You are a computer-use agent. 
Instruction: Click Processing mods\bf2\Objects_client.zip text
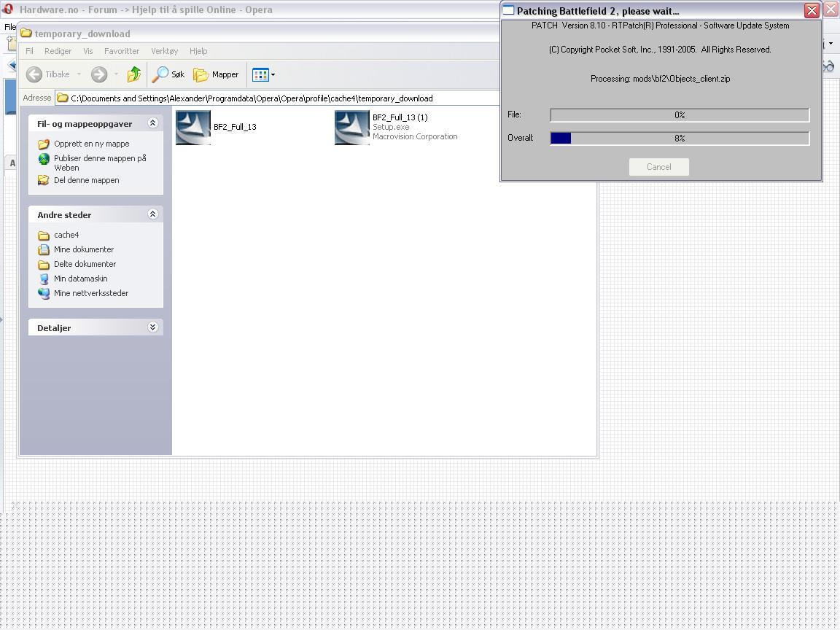(x=660, y=78)
